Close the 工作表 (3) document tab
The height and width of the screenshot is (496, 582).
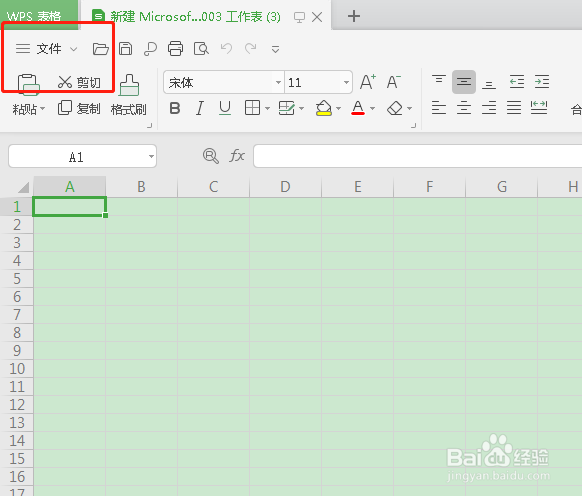317,17
